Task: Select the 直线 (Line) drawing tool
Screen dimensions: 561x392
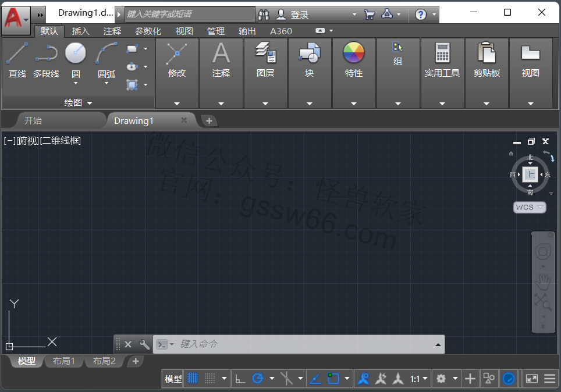Action: pos(17,54)
